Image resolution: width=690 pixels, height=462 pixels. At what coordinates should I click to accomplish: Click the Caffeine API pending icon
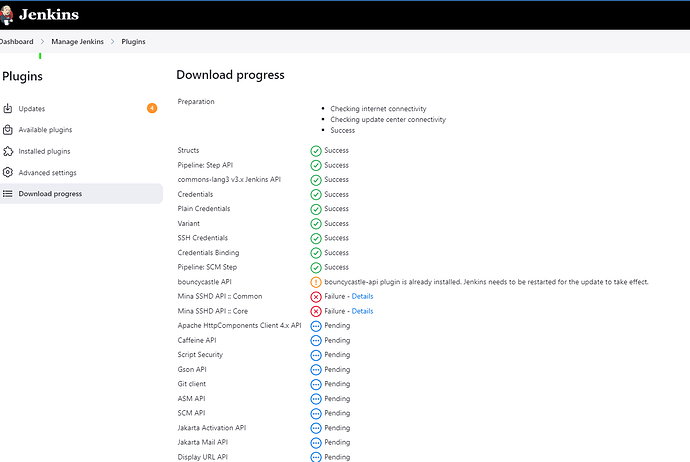pos(316,341)
